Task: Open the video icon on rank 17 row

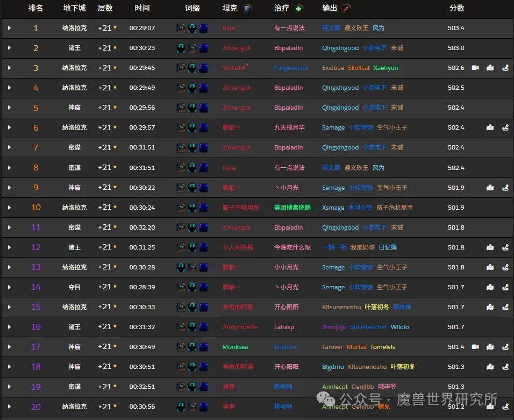Action: (475, 347)
